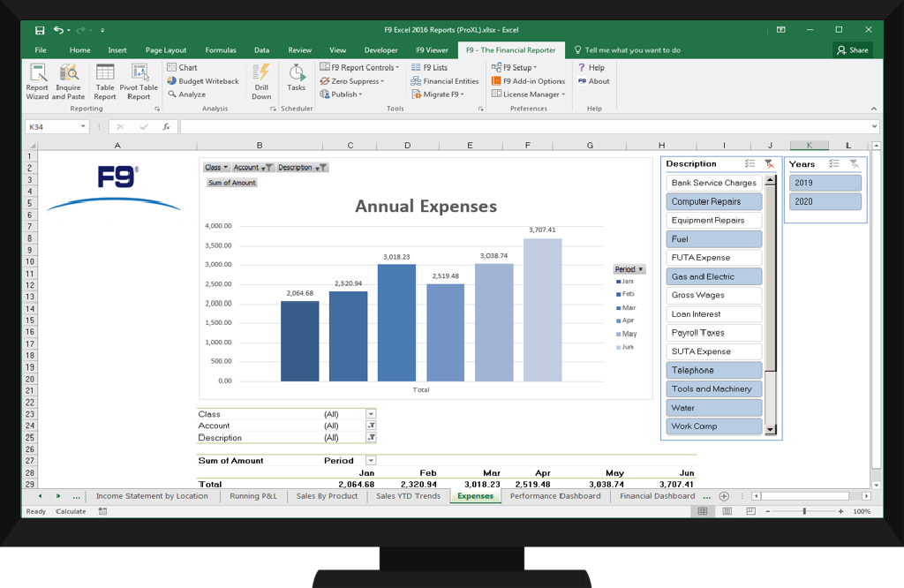Launch the Table Report tool
Image resolution: width=904 pixels, height=588 pixels.
click(105, 81)
